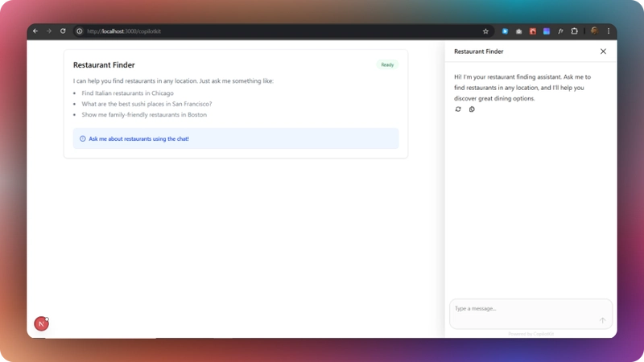The height and width of the screenshot is (362, 644).
Task: Bookmark this page with the star icon
Action: [x=485, y=31]
